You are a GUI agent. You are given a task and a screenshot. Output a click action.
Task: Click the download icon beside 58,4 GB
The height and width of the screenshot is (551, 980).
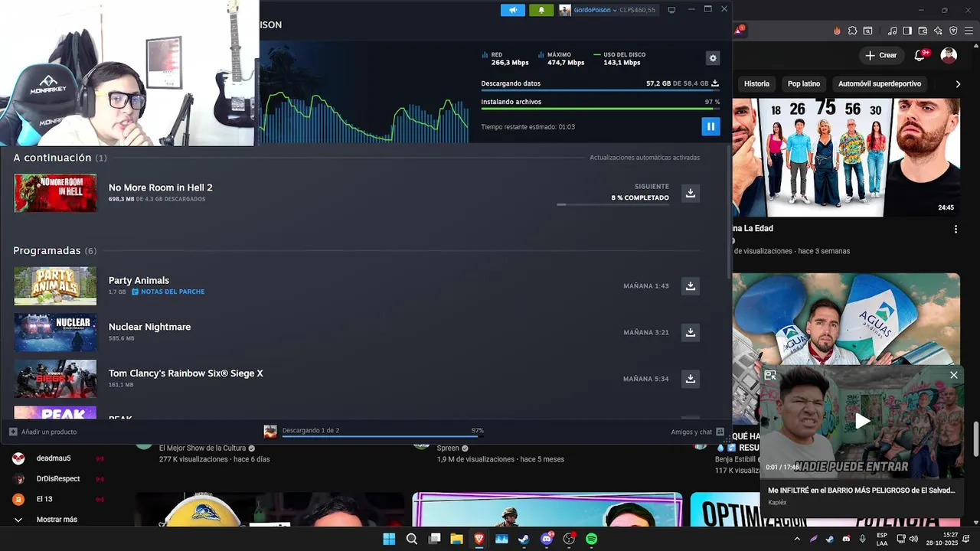click(715, 83)
